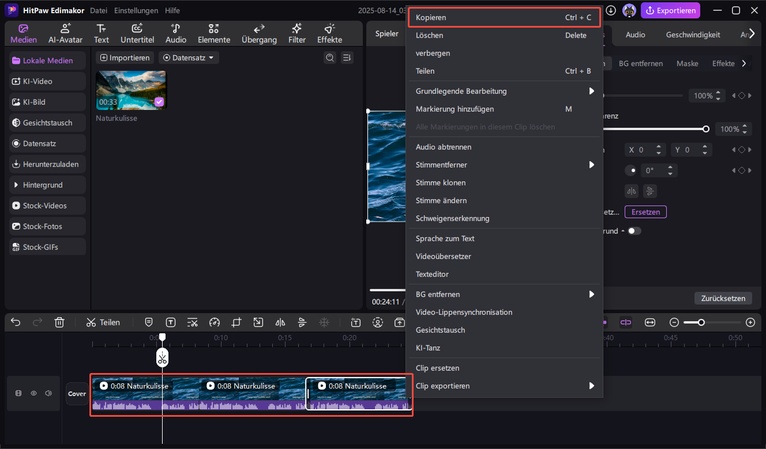Select the Naturkulisse media thumbnail
This screenshot has height=449, width=766.
[x=130, y=90]
